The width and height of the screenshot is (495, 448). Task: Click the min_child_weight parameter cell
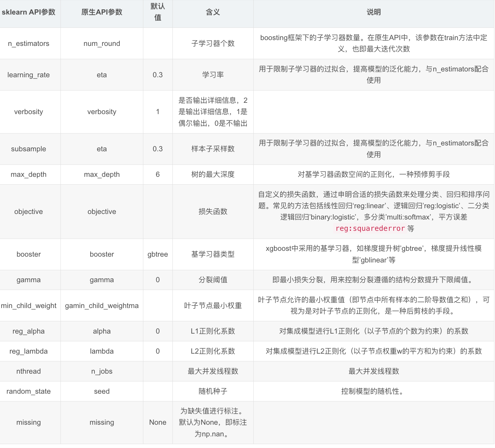(28, 305)
